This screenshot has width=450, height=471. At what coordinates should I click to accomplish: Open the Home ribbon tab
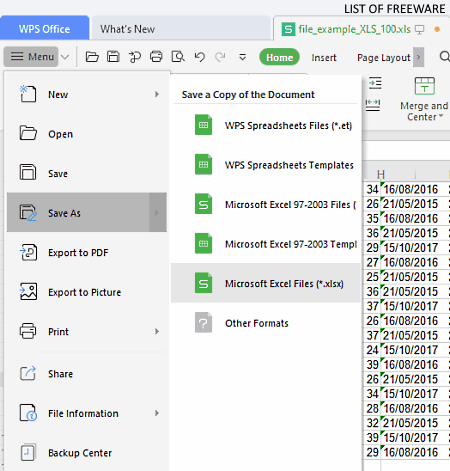click(x=279, y=57)
